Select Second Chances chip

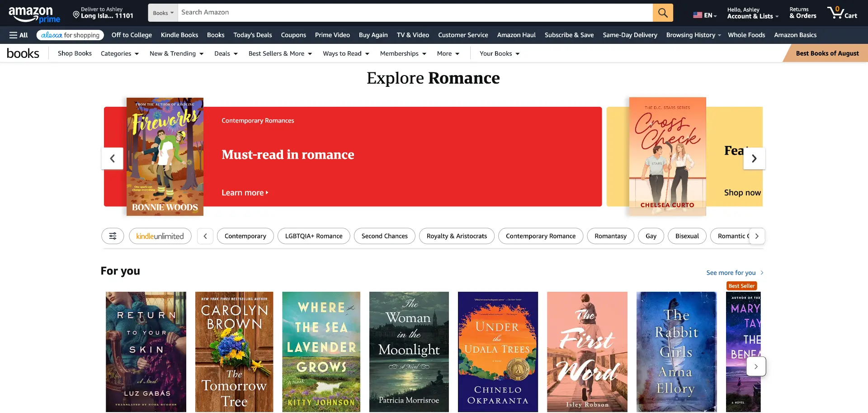coord(385,236)
